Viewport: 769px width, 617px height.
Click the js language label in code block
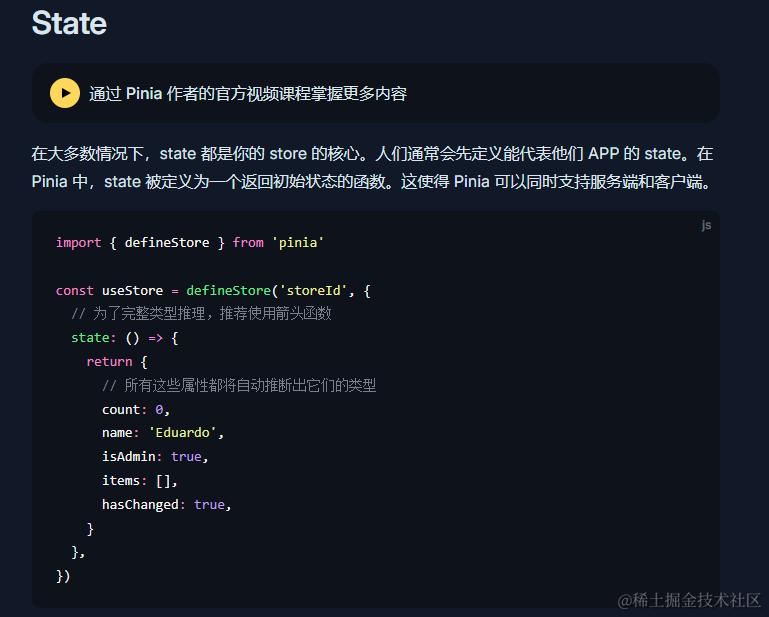point(706,226)
